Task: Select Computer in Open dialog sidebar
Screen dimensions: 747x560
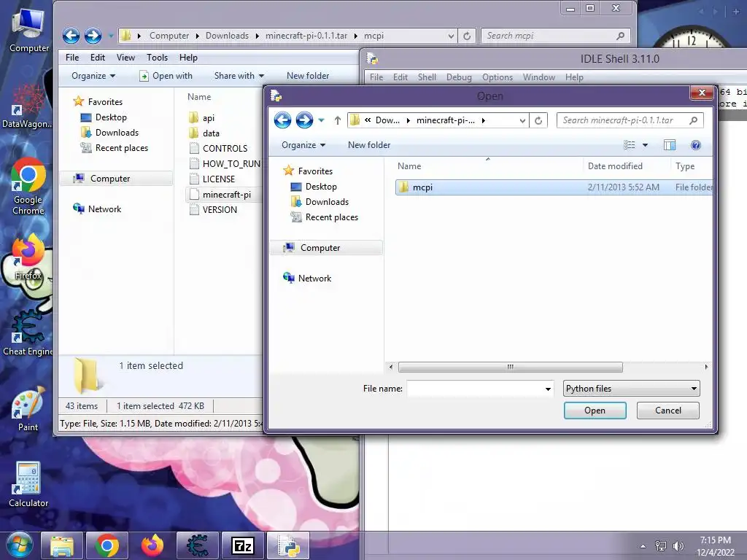Action: (x=326, y=248)
